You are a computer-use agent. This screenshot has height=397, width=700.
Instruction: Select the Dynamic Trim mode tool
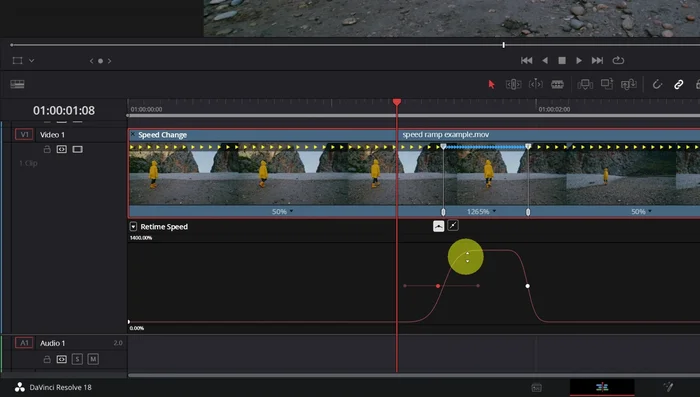tap(535, 84)
